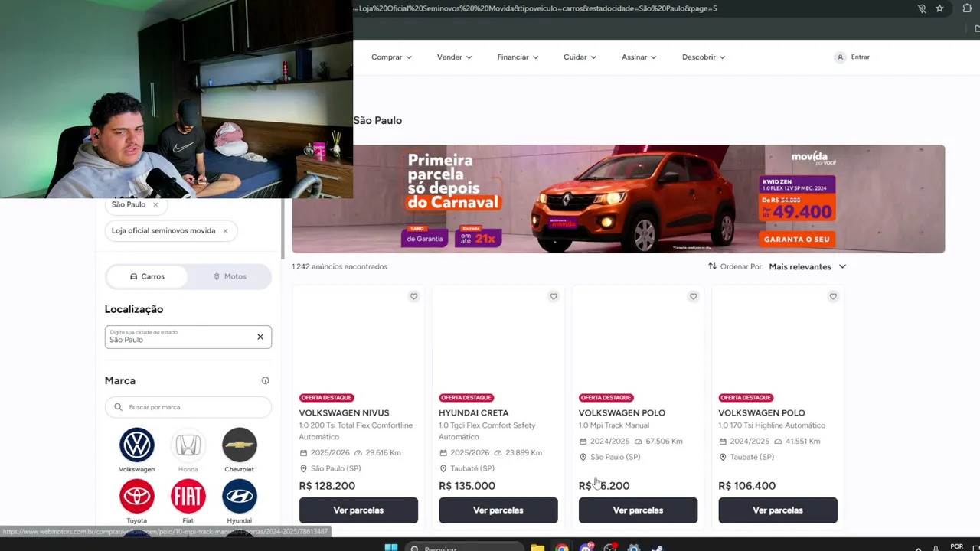Open the Windows Start menu

[x=391, y=548]
